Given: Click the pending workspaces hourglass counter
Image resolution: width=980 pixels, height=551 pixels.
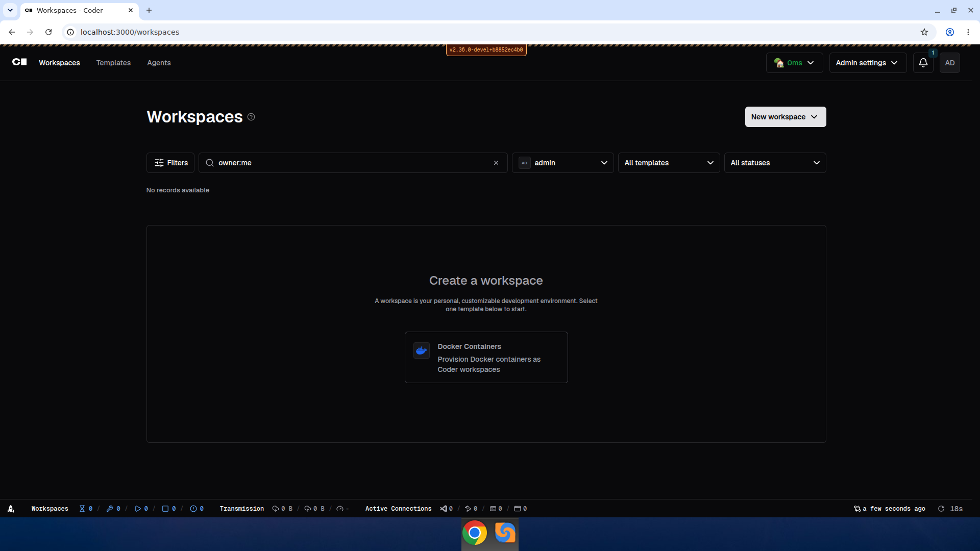Looking at the screenshot, I should pos(86,509).
